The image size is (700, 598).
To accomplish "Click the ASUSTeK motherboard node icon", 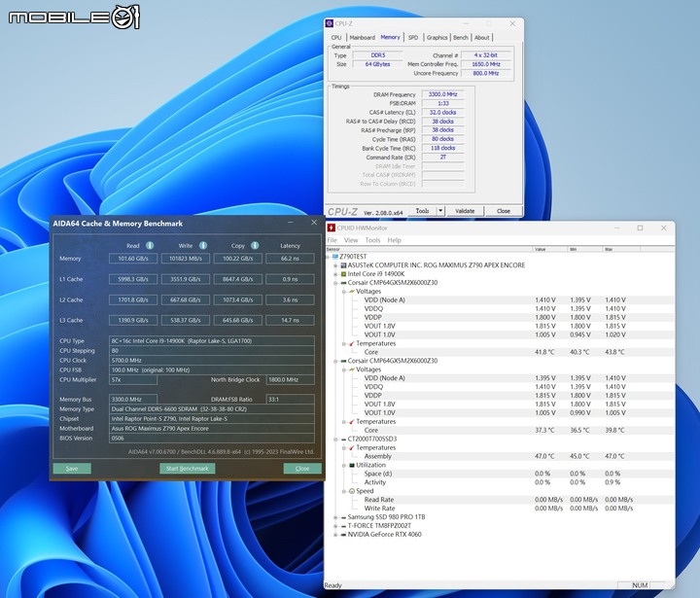I will click(x=343, y=265).
